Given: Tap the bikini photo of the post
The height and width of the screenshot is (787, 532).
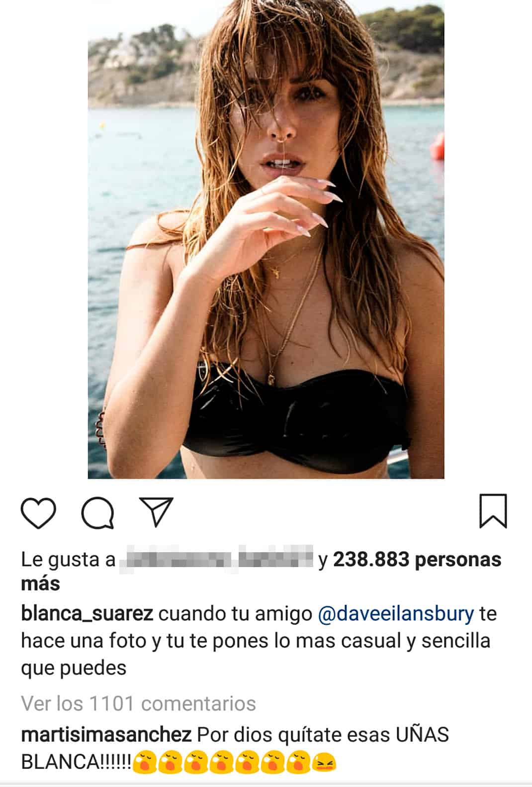Looking at the screenshot, I should point(266,239).
